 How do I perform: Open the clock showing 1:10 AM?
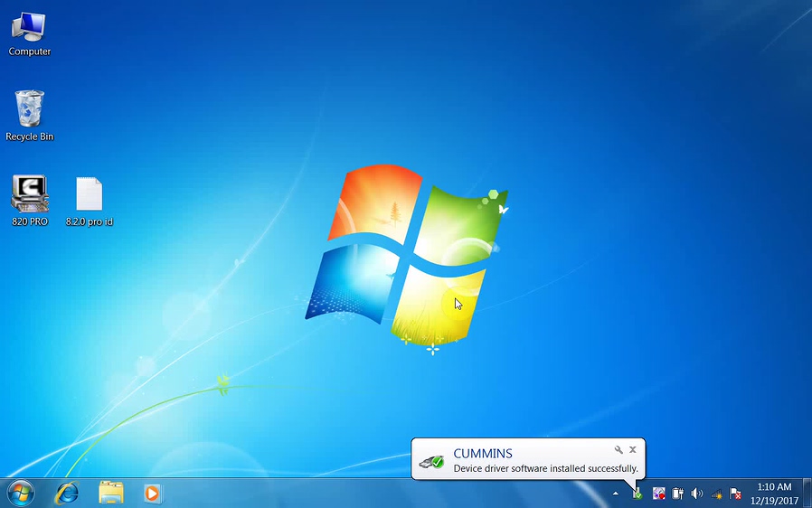coord(774,494)
